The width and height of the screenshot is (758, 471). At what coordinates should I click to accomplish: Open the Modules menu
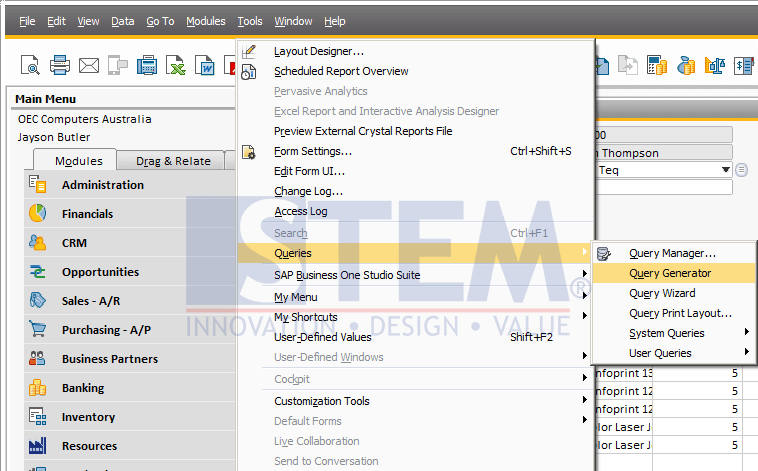point(206,21)
